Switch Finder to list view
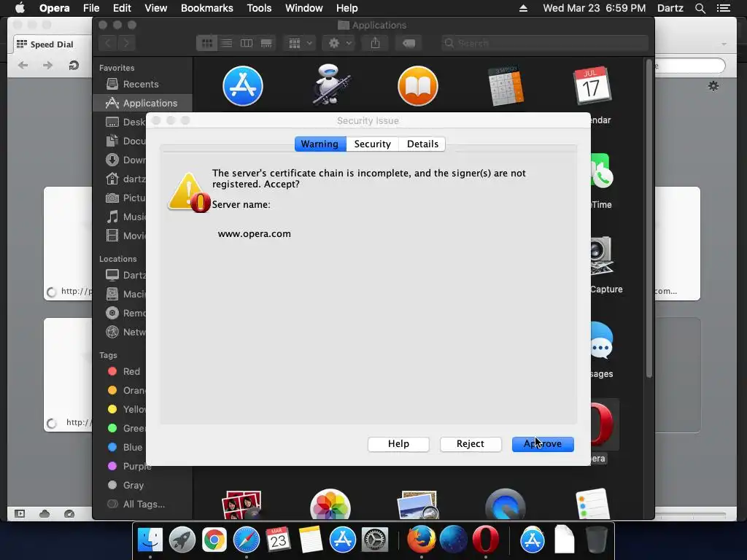 [x=226, y=43]
